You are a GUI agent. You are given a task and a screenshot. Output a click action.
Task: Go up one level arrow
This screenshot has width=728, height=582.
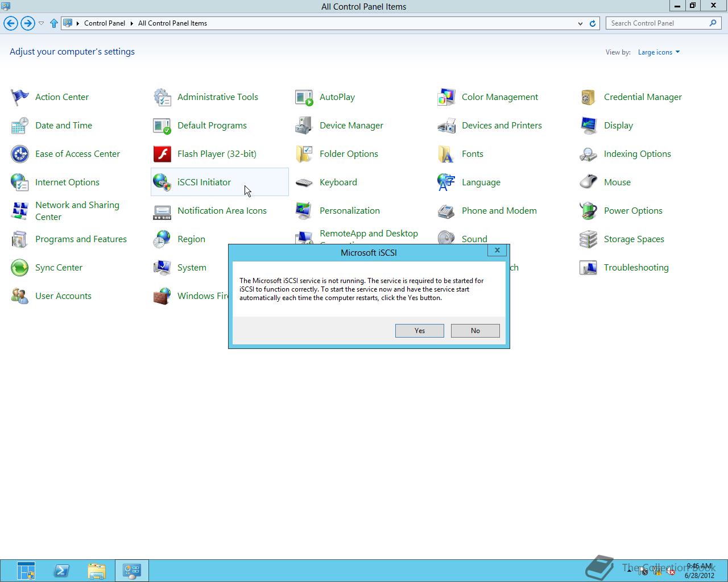[54, 23]
